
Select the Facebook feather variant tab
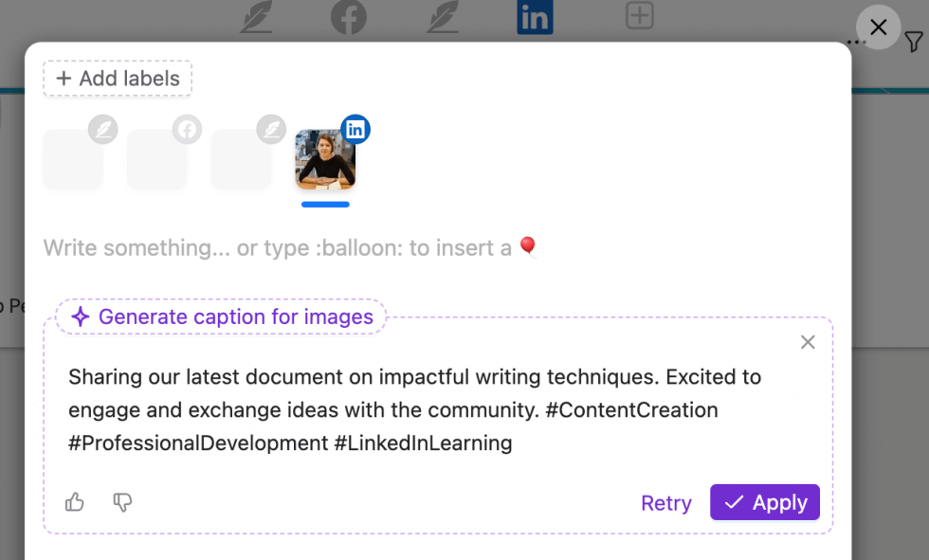pos(156,158)
